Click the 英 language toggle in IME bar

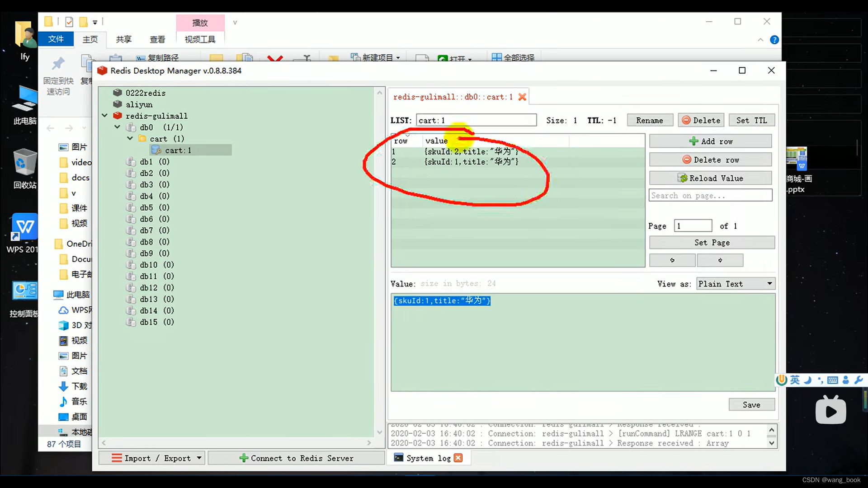tap(795, 380)
